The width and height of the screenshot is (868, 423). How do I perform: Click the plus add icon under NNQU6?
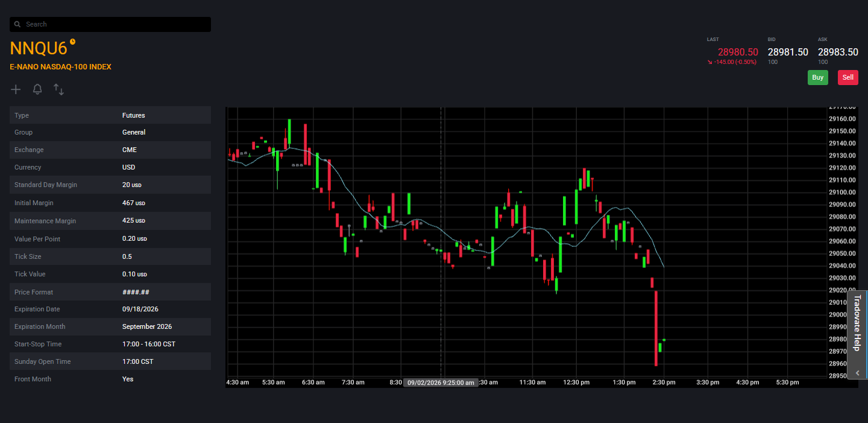point(16,89)
